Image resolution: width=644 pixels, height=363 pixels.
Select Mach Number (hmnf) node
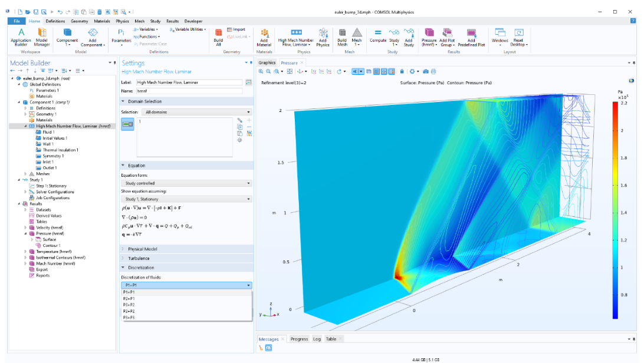pos(55,264)
